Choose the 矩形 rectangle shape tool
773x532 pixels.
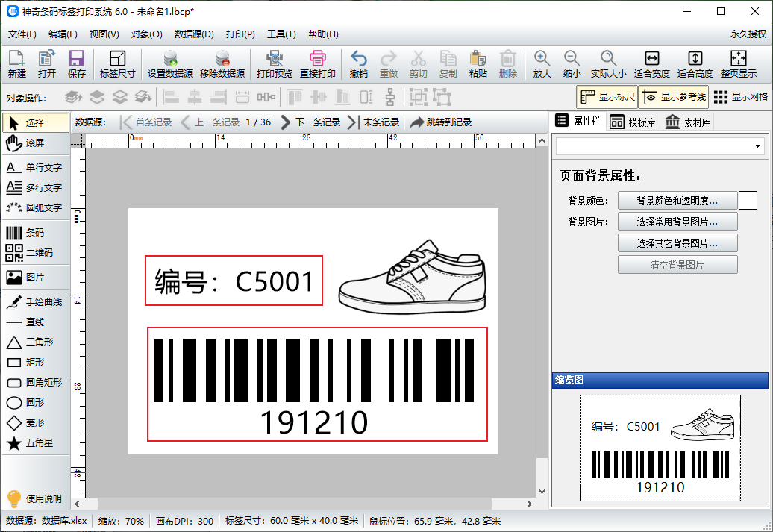click(36, 363)
